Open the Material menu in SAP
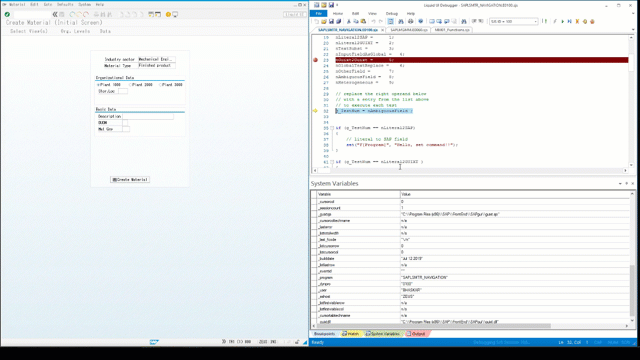 pyautogui.click(x=17, y=4)
